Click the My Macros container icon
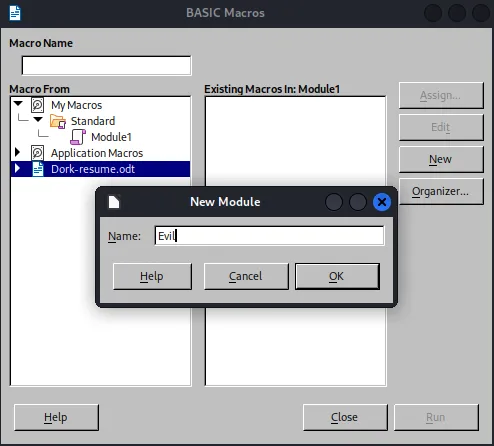Screen dimensions: 494x446 [37, 105]
